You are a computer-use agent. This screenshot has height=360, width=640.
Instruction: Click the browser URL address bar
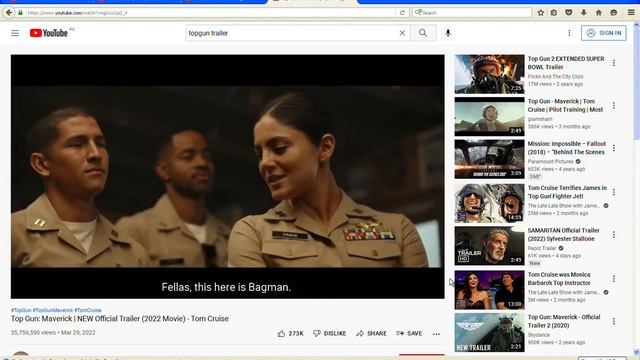point(210,13)
